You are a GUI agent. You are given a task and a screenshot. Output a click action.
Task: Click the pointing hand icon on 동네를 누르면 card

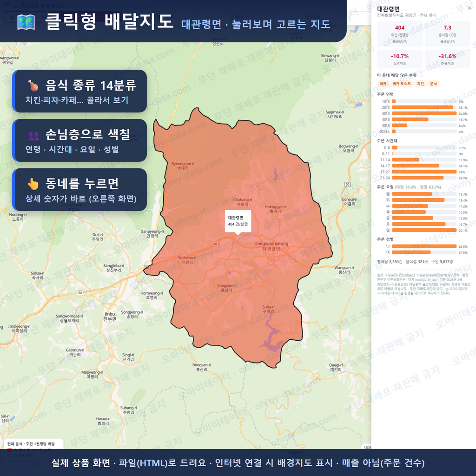click(33, 184)
